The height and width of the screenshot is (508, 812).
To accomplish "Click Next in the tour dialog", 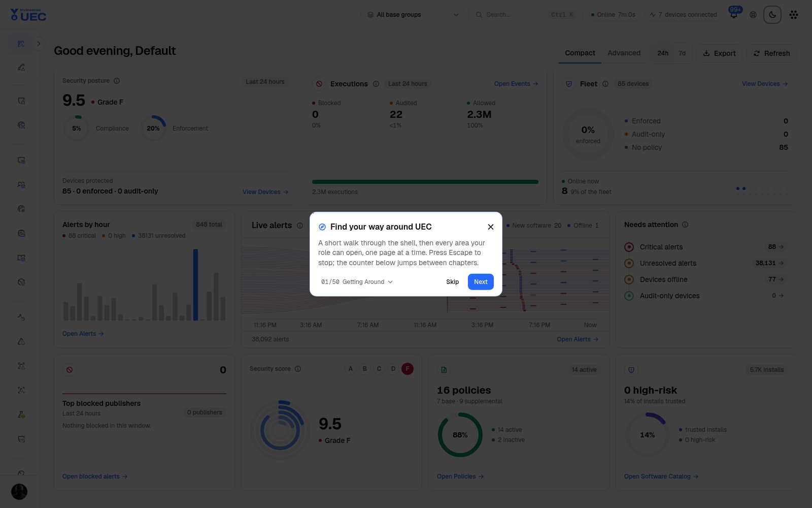I will coord(481,282).
